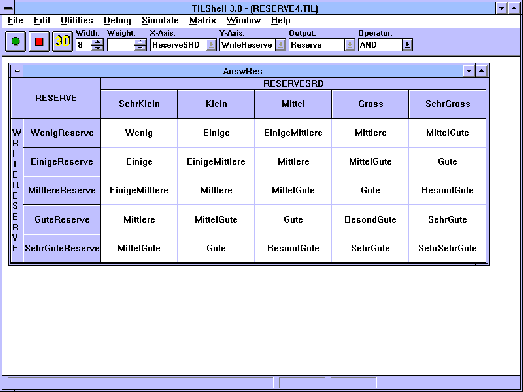Viewport: 523px width, 392px height.
Task: Click the WenigReserve row header
Action: (62, 133)
